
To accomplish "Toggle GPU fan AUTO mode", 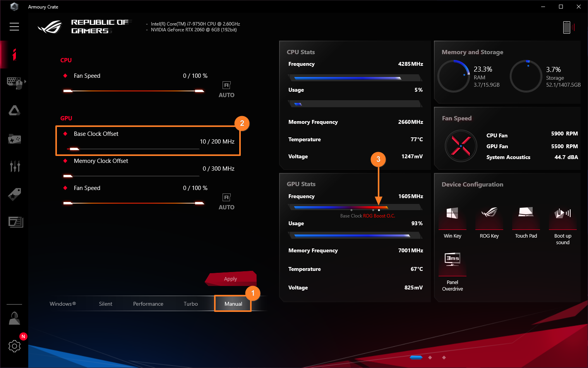I will click(226, 202).
